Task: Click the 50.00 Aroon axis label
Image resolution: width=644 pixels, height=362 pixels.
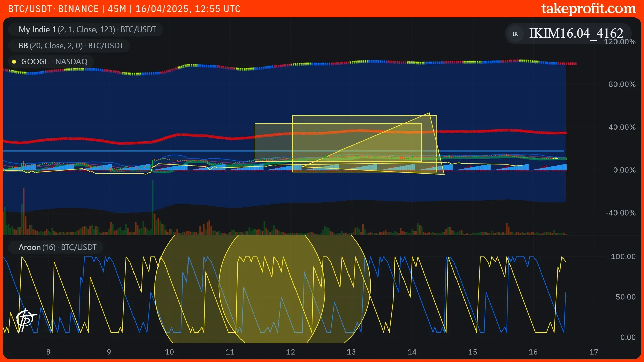Action: pyautogui.click(x=625, y=297)
